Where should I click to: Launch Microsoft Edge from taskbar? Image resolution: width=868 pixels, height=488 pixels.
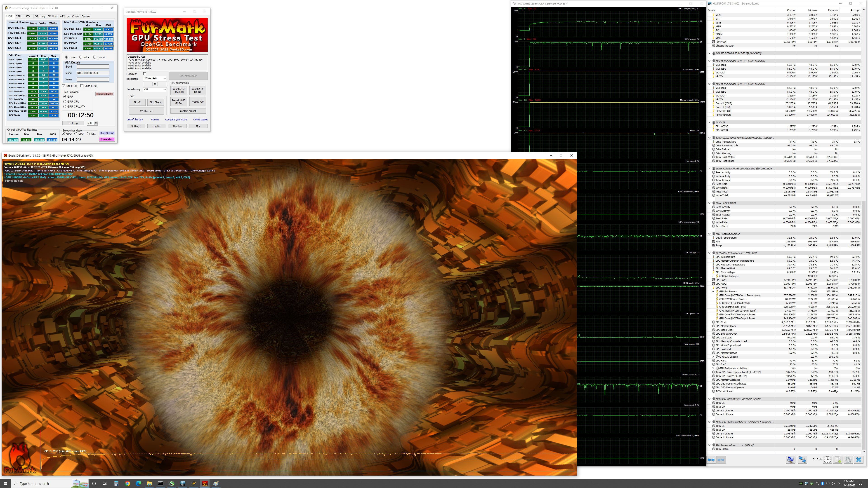[139, 483]
